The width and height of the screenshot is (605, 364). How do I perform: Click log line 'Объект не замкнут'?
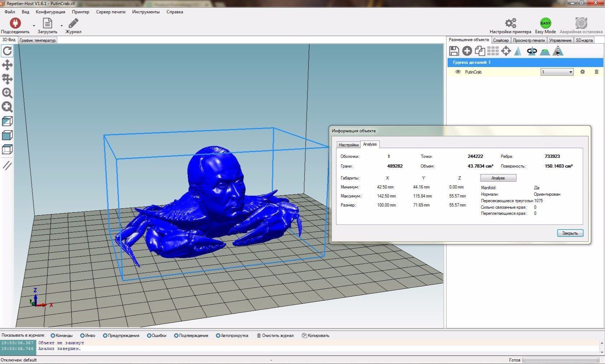pyautogui.click(x=61, y=343)
